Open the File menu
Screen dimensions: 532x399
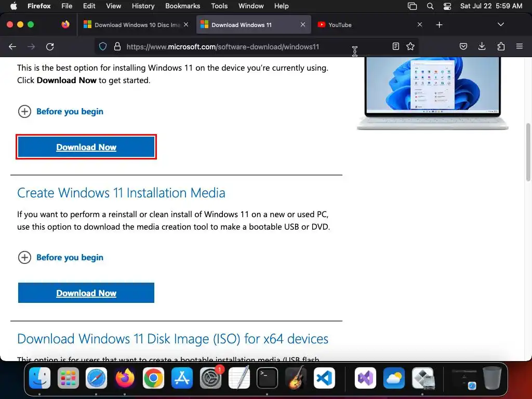coord(67,6)
